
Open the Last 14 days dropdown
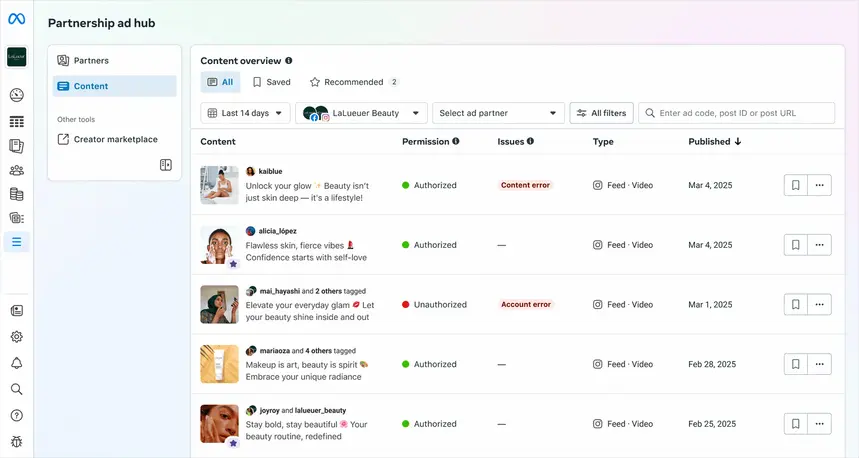246,113
